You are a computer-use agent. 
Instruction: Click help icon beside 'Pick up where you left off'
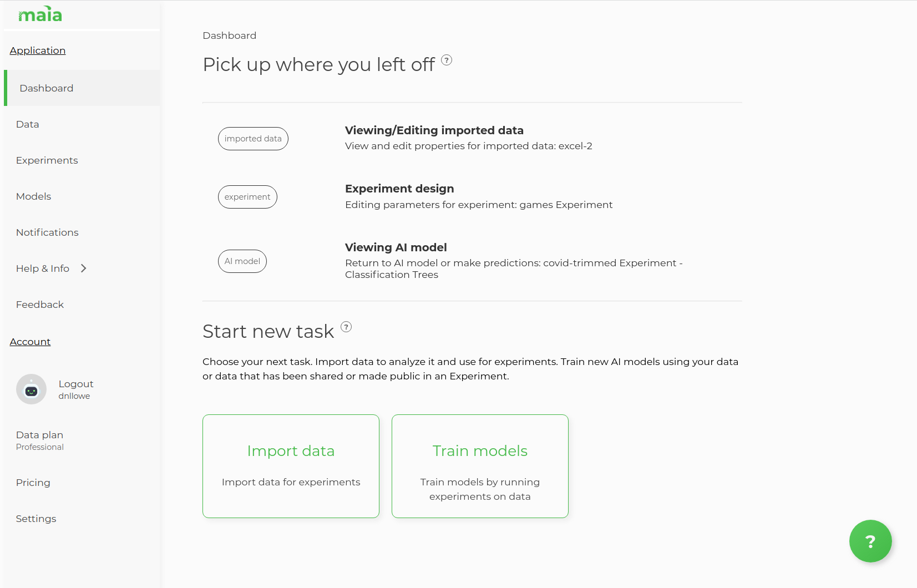pos(447,60)
